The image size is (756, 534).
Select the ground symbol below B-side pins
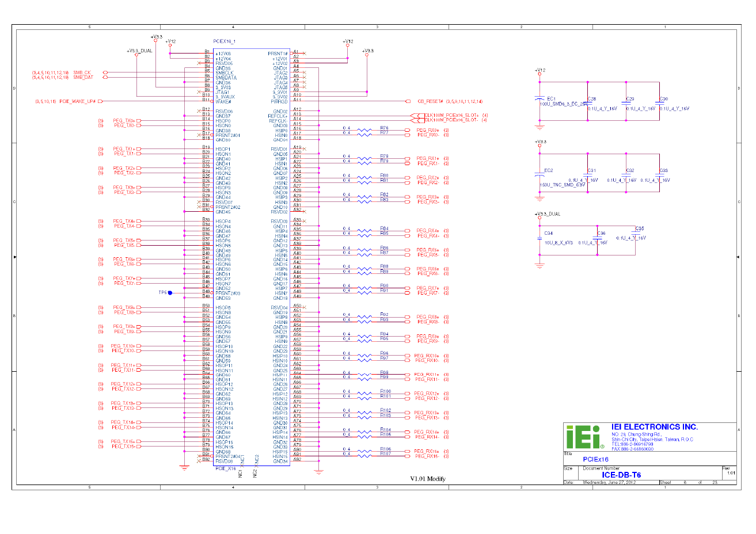pos(184,468)
